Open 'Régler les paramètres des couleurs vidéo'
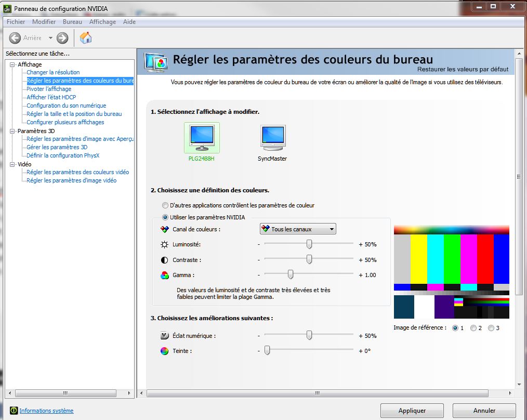527x420 pixels. point(78,172)
